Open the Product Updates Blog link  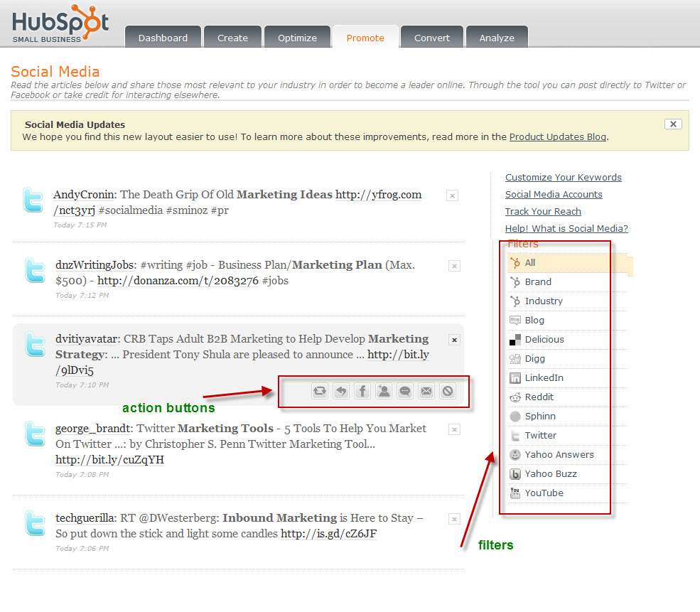pyautogui.click(x=558, y=137)
